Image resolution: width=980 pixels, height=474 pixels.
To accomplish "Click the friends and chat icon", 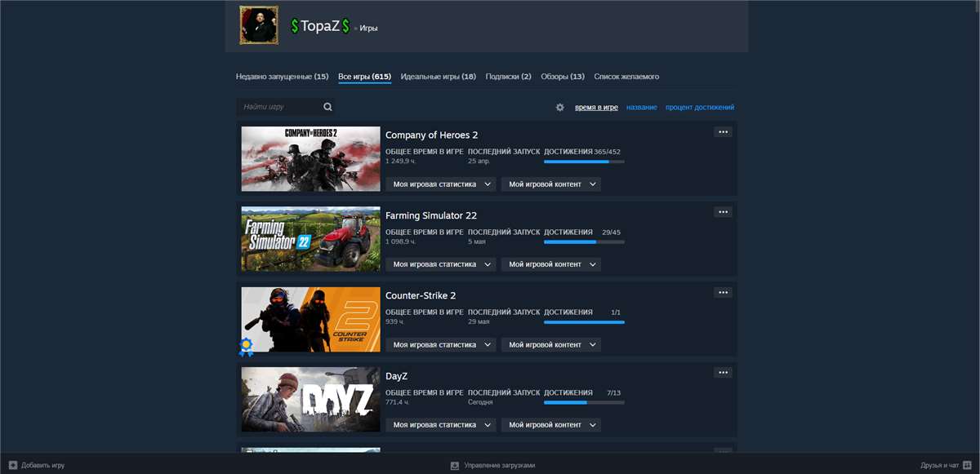I will [x=967, y=465].
